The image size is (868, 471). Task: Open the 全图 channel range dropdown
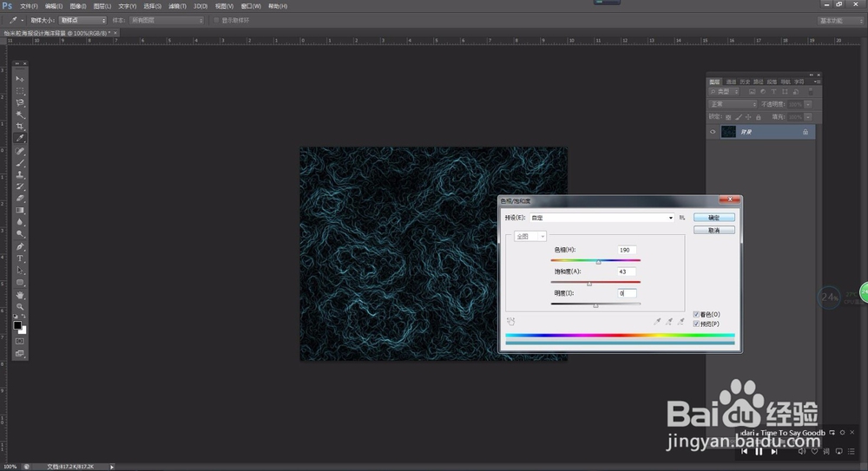click(x=529, y=236)
